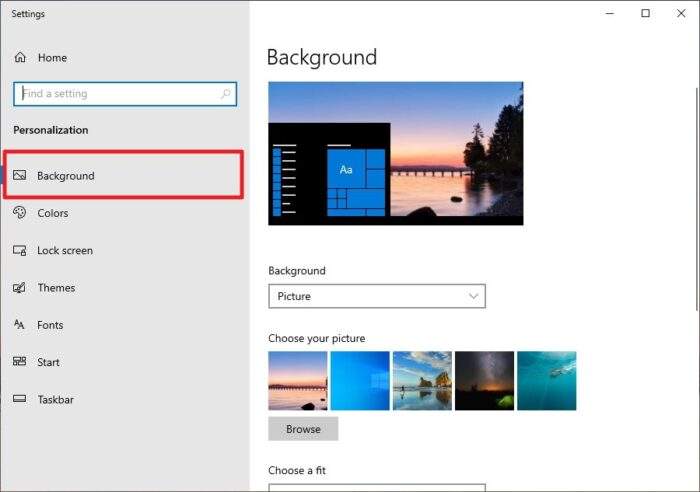
Task: Maximize the Settings window
Action: 645,13
